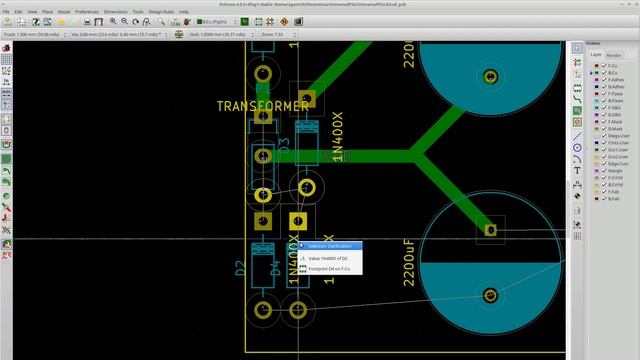Toggle Dwgs.User layer visibility checkbox

click(604, 136)
